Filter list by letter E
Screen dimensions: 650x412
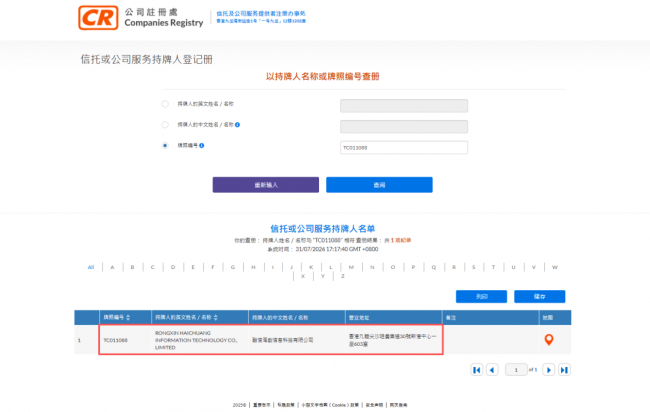pyautogui.click(x=193, y=267)
